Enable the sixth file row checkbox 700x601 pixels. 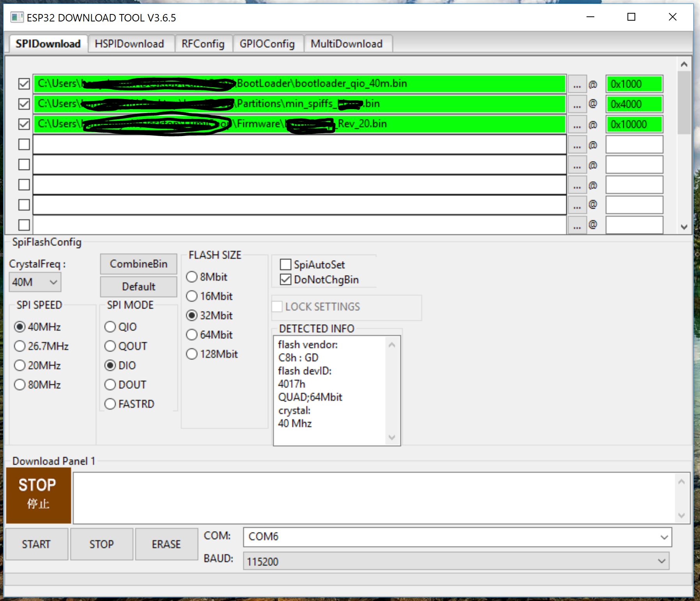coord(24,185)
